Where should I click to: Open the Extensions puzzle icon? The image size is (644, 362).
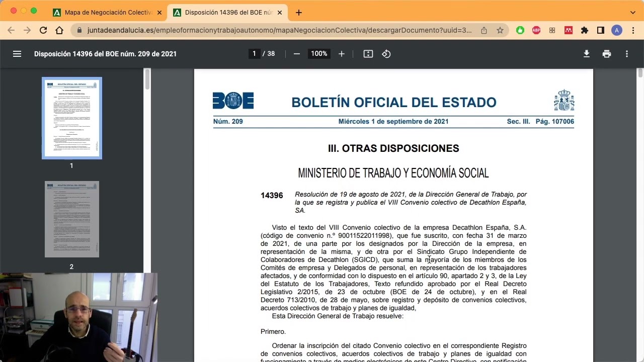pos(585,30)
